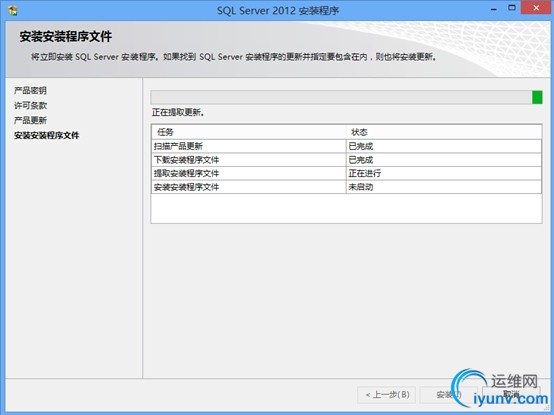Click the 状态 column header

(444, 132)
